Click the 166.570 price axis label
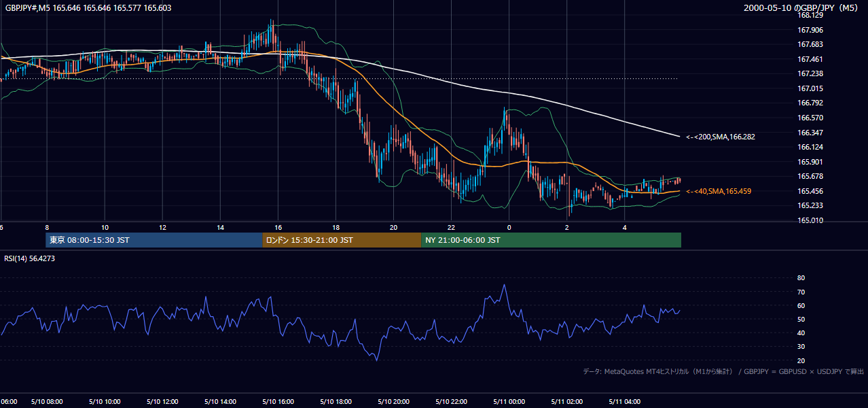Screen dimensions: 868x408 [x=810, y=118]
